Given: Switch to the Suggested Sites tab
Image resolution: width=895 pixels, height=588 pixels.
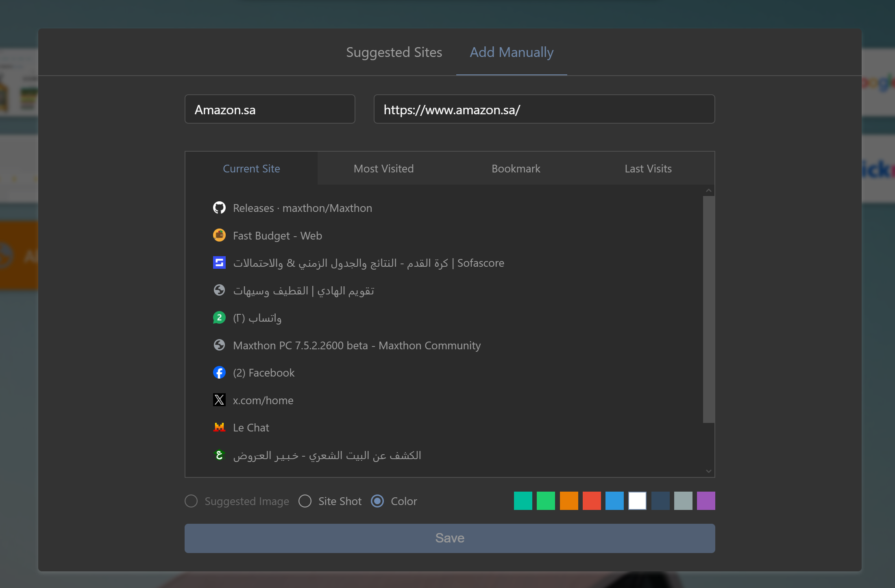Looking at the screenshot, I should click(x=394, y=52).
